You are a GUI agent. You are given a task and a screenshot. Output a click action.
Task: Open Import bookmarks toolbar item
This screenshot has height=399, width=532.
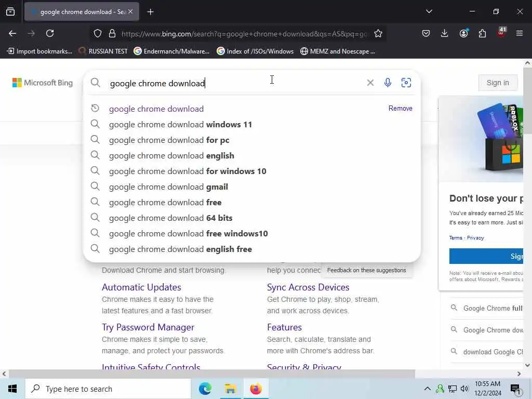[x=39, y=51]
